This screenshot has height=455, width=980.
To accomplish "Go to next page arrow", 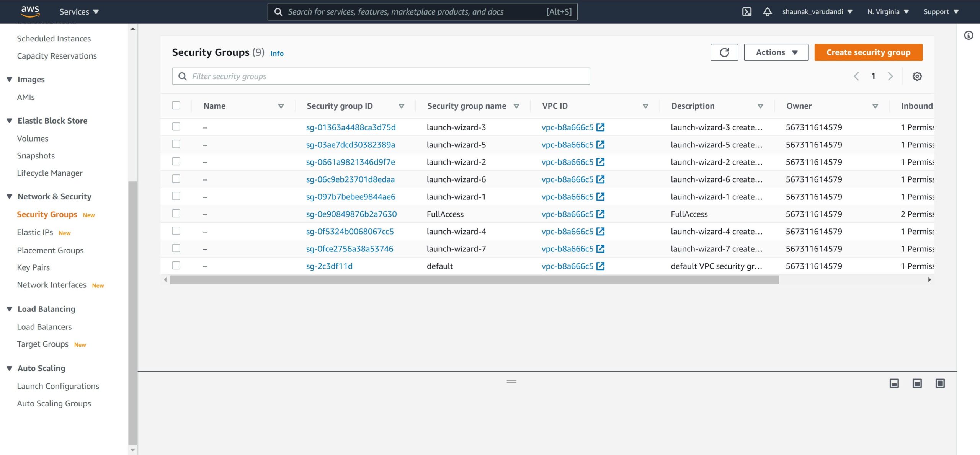I will pyautogui.click(x=890, y=76).
